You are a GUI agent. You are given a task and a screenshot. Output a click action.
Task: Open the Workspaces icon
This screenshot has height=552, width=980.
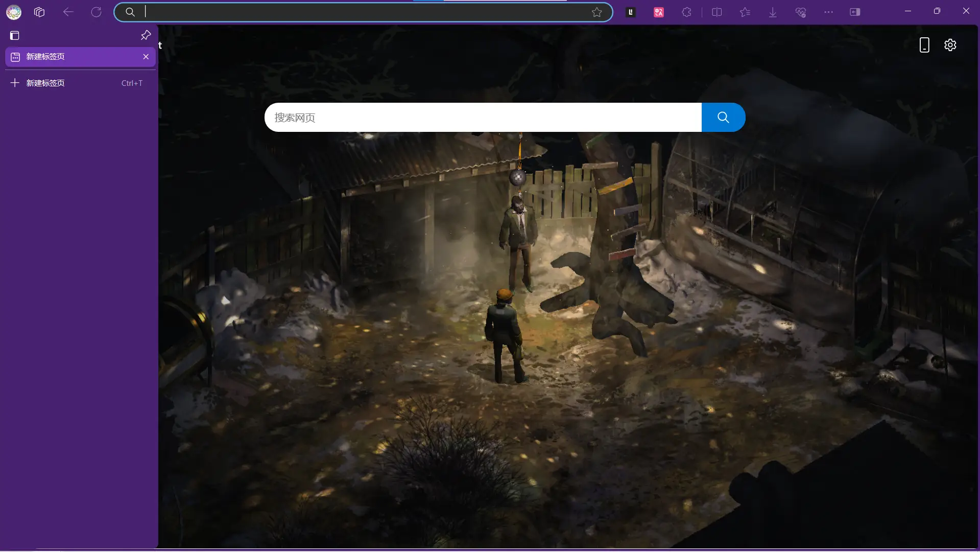click(x=39, y=12)
